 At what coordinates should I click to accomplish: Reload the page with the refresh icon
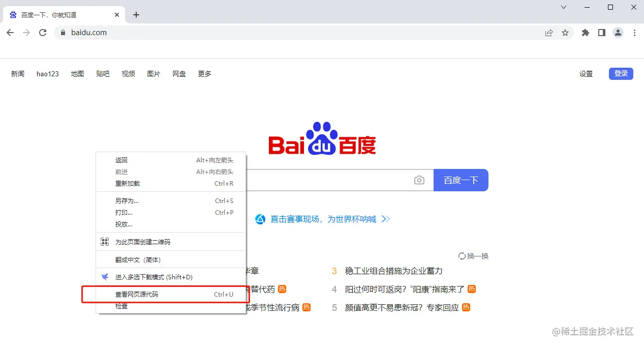(x=43, y=33)
